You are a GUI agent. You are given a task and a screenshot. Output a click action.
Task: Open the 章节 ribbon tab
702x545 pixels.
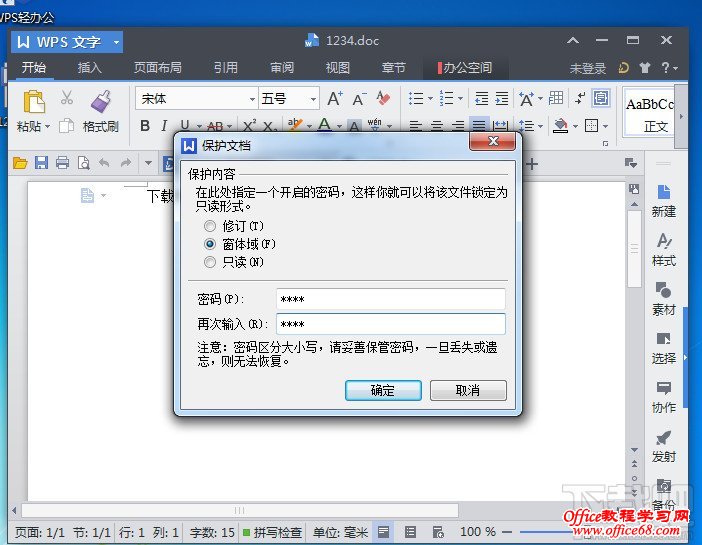pos(394,68)
